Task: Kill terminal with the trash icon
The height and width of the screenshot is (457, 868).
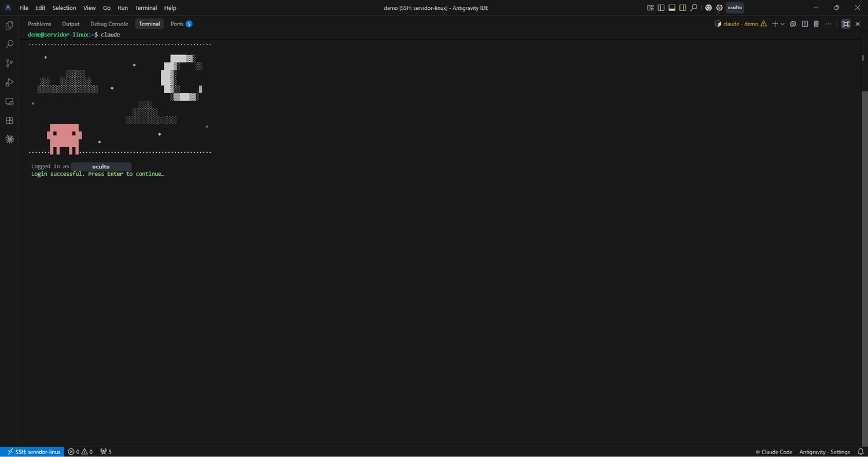Action: (x=816, y=24)
